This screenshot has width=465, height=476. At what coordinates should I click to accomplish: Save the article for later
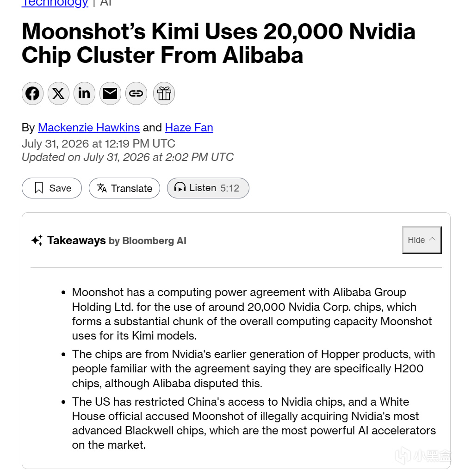click(x=52, y=188)
